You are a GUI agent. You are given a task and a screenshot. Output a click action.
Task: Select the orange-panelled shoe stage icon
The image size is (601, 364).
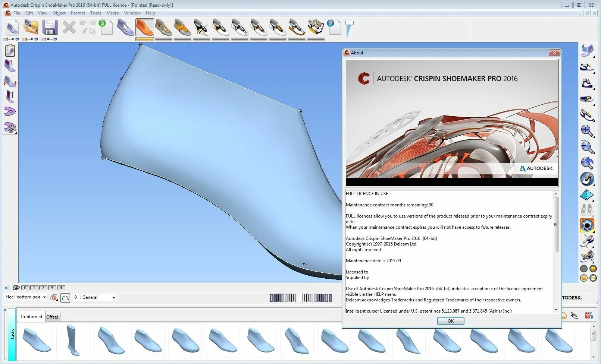182,27
